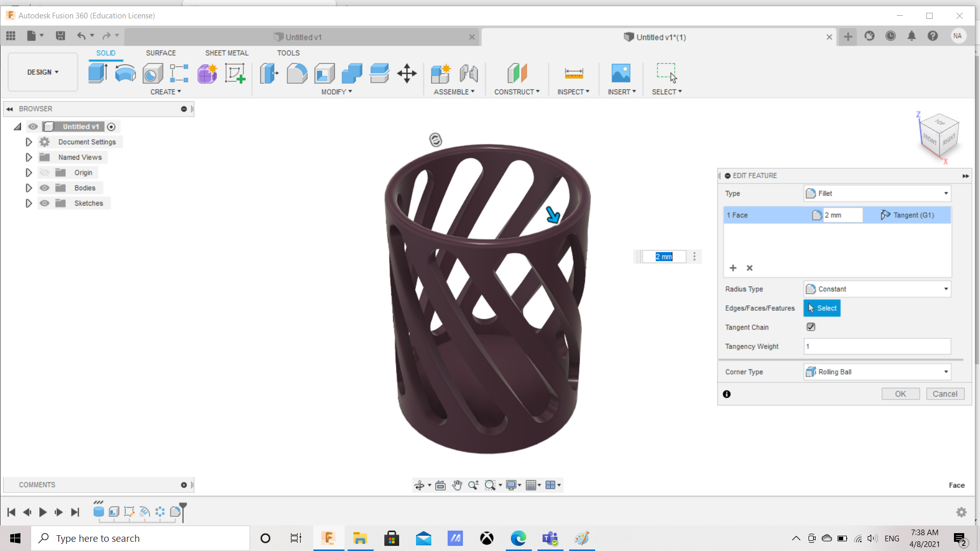Click OK in Edit Feature dialog
Image resolution: width=980 pixels, height=551 pixels.
tap(900, 394)
